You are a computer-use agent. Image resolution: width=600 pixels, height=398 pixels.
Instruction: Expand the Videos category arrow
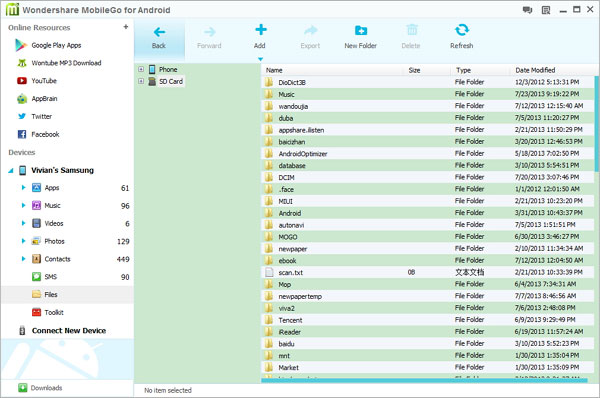23,223
